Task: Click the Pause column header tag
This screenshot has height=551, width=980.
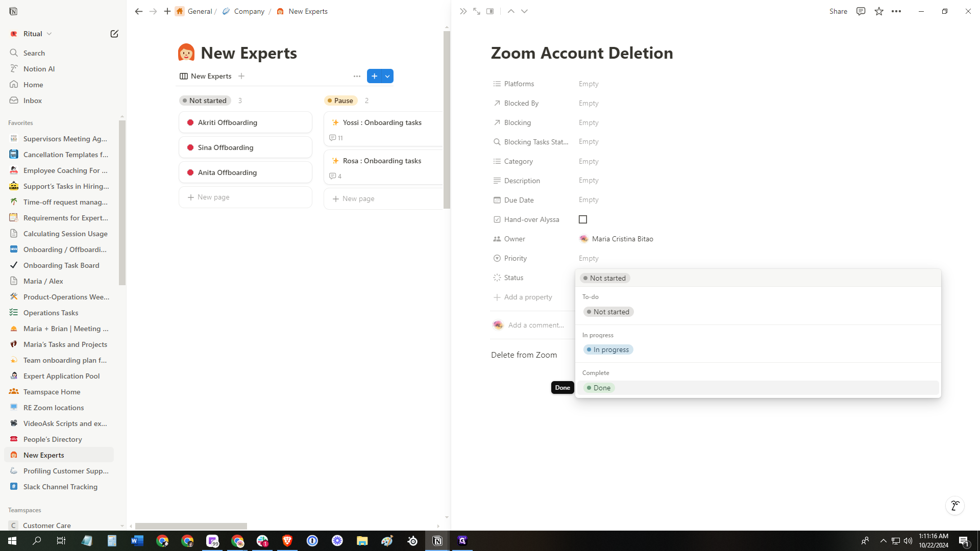Action: point(340,101)
